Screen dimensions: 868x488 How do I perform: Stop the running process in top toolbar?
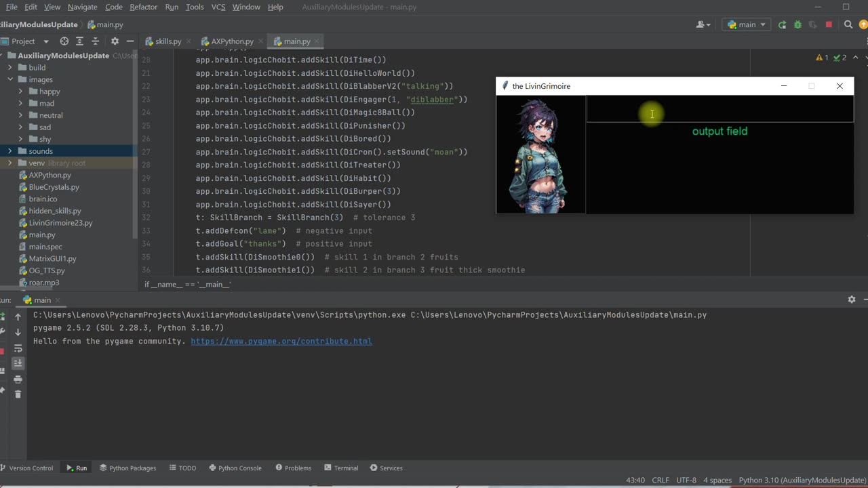coord(829,24)
